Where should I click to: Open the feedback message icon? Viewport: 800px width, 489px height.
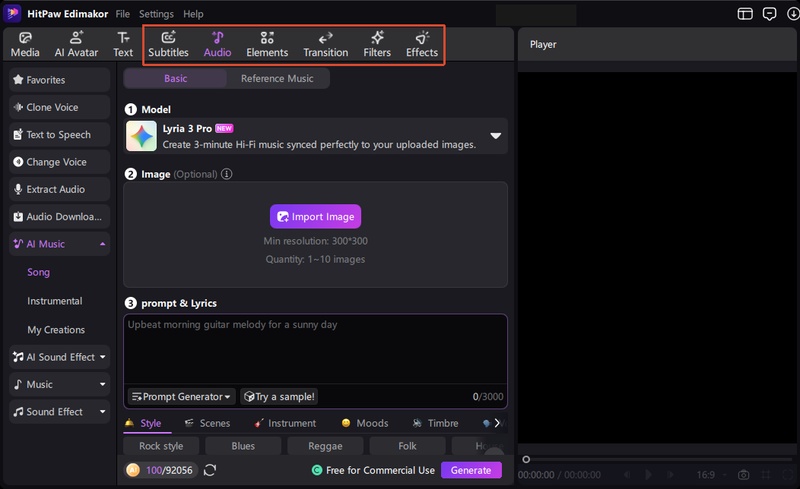769,14
